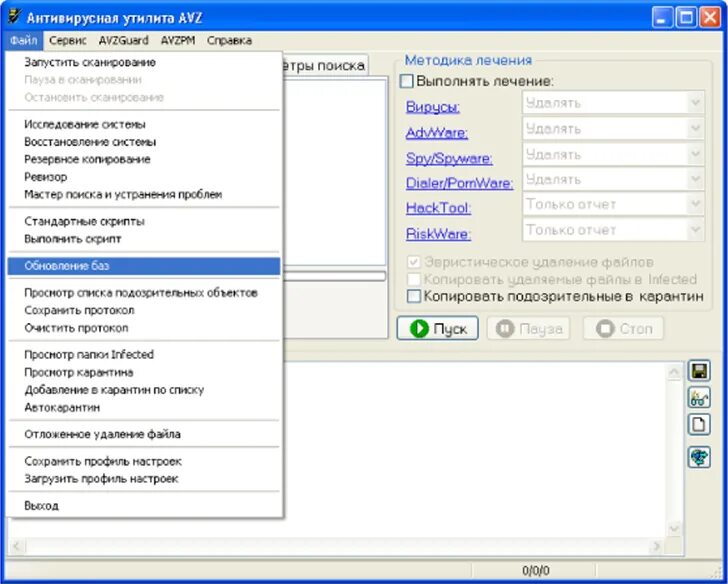This screenshot has width=728, height=584.
Task: Choose Исследование системы menu entry
Action: coord(144,124)
